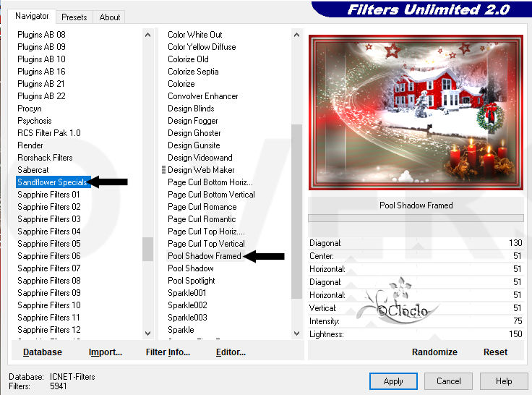Pick the Psychosis category
Viewport: 532px width, 395px height.
pos(35,121)
